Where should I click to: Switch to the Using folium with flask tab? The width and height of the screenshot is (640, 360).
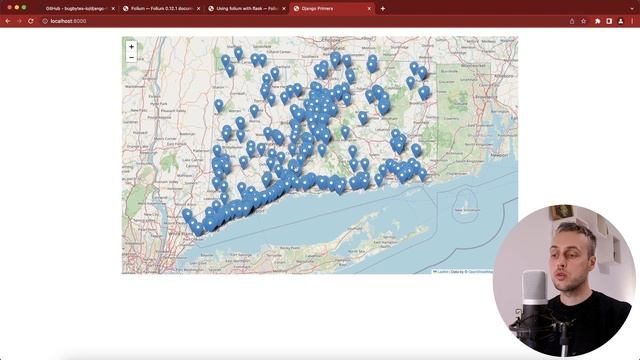(247, 9)
